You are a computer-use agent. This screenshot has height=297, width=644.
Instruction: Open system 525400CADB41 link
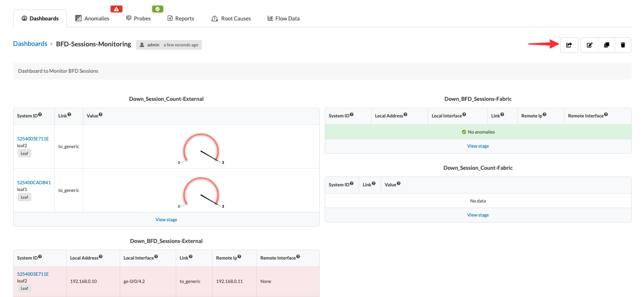(34, 183)
